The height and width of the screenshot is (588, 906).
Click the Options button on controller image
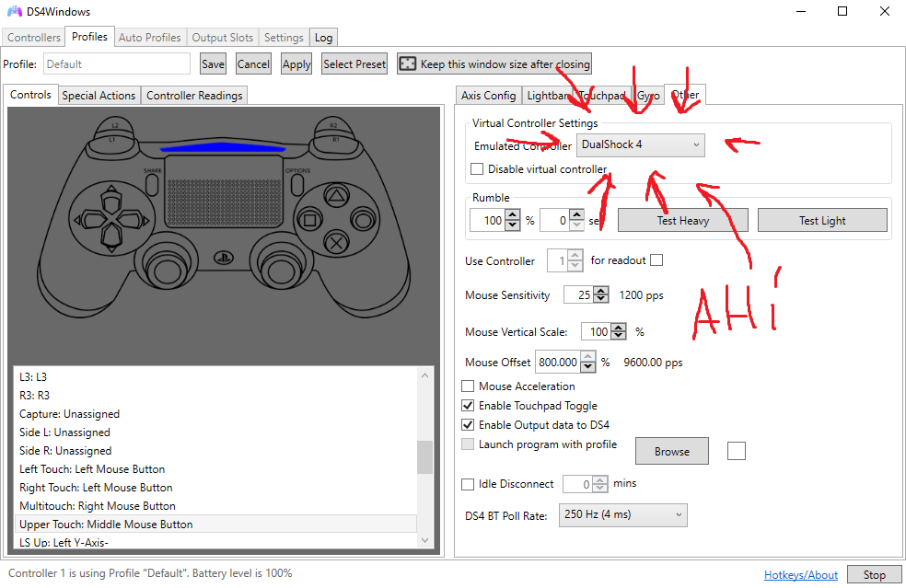(297, 184)
